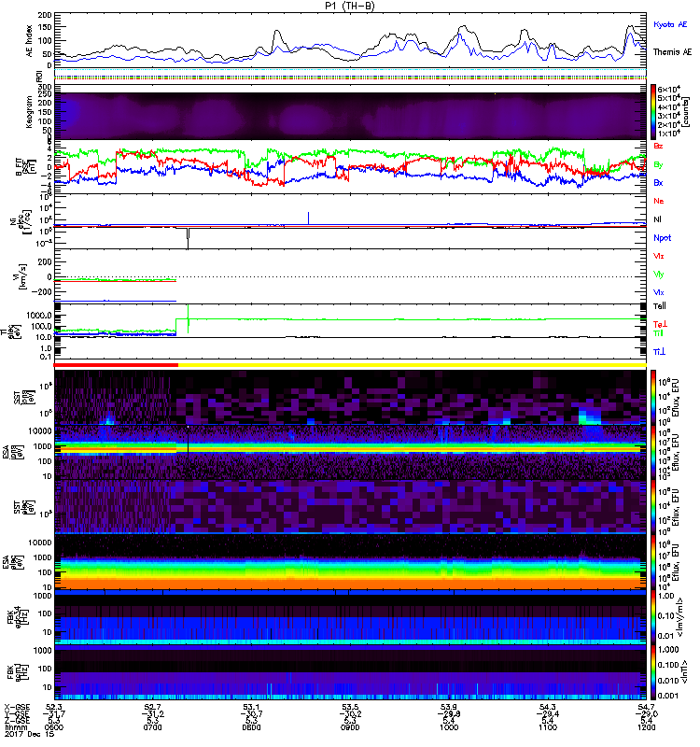Image resolution: width=700 pixels, height=747 pixels.
Task: Click the X-GSE value "52.3"
Action: [x=54, y=707]
